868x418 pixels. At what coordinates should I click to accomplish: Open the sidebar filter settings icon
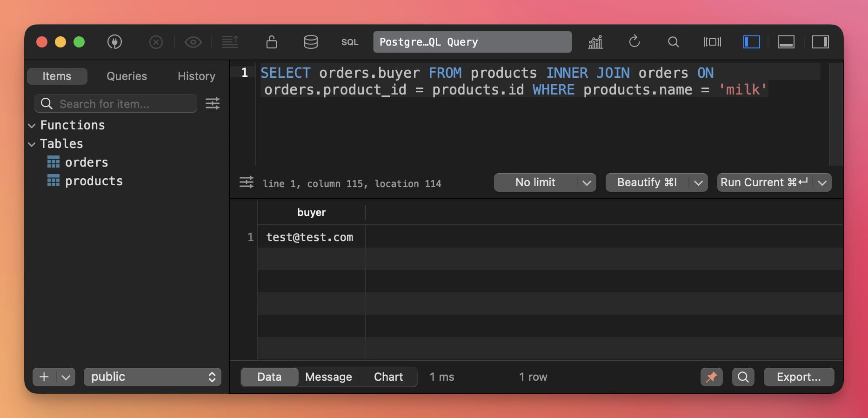point(213,103)
